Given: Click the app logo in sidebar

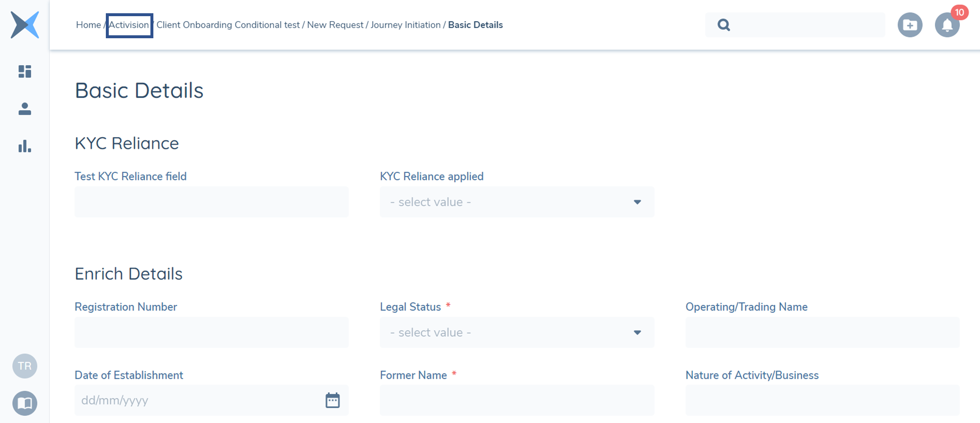Looking at the screenshot, I should tap(24, 25).
